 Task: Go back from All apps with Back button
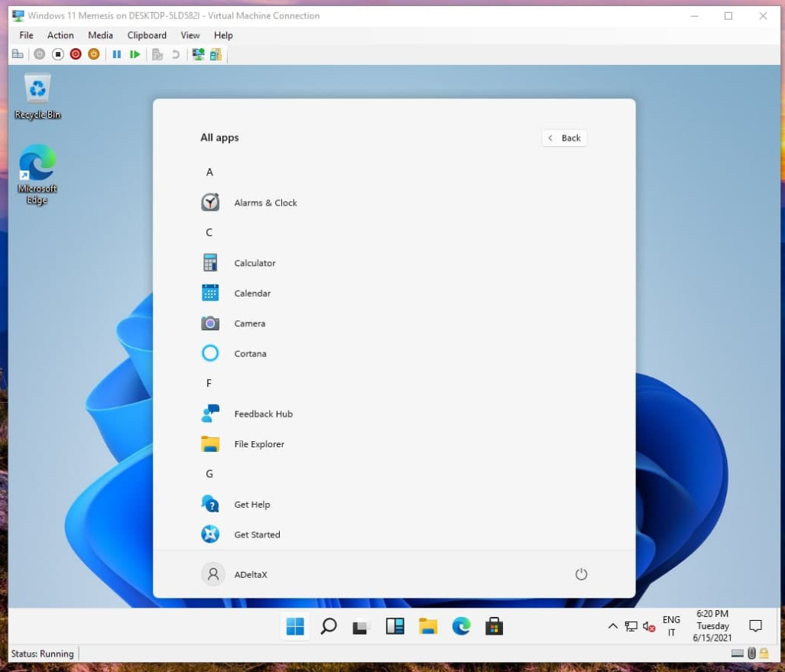coord(564,138)
